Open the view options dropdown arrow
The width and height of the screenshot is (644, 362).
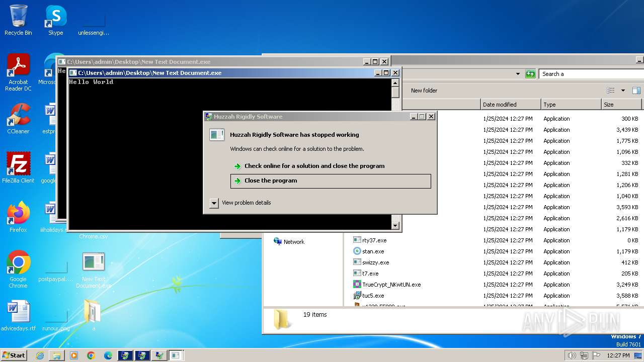[x=623, y=90]
